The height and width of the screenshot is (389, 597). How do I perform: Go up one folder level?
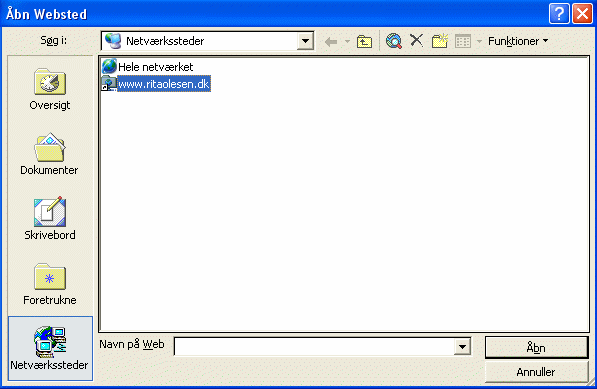tap(364, 41)
